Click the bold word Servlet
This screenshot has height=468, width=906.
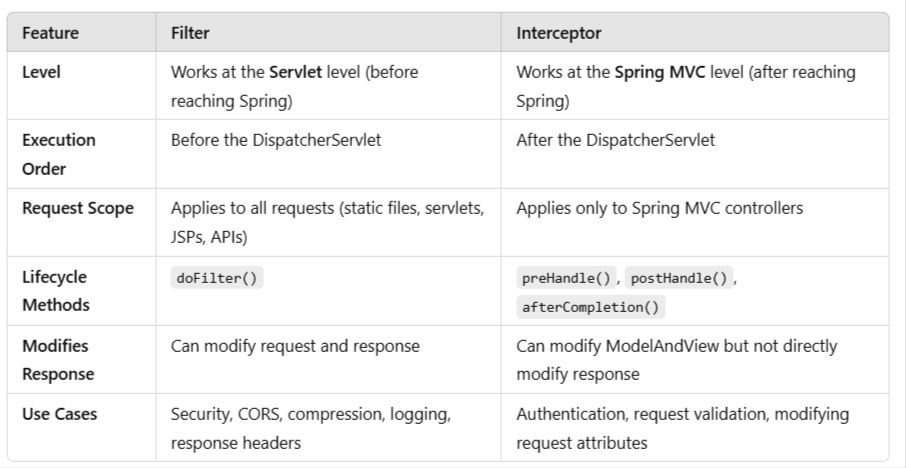coord(296,72)
